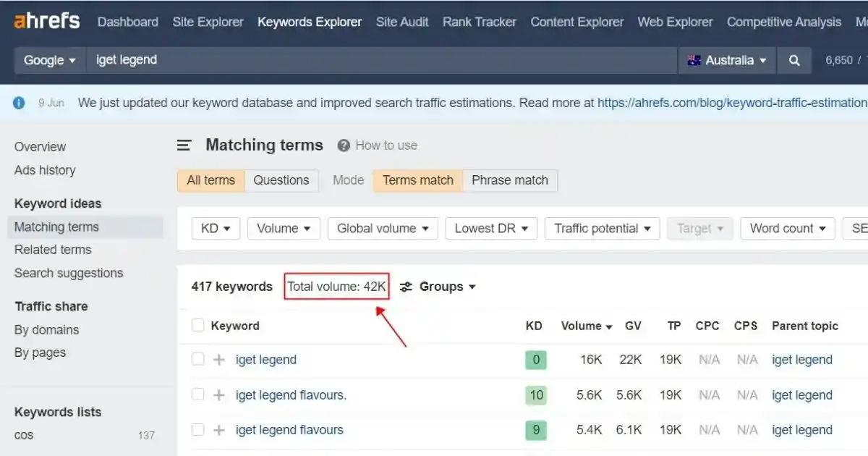
Task: Click the Parent topic column header
Action: pyautogui.click(x=805, y=326)
